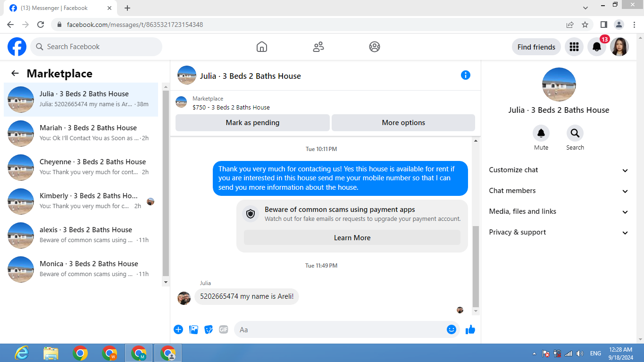This screenshot has height=362, width=644.
Task: Expand Media, files and links section
Action: pos(559,211)
